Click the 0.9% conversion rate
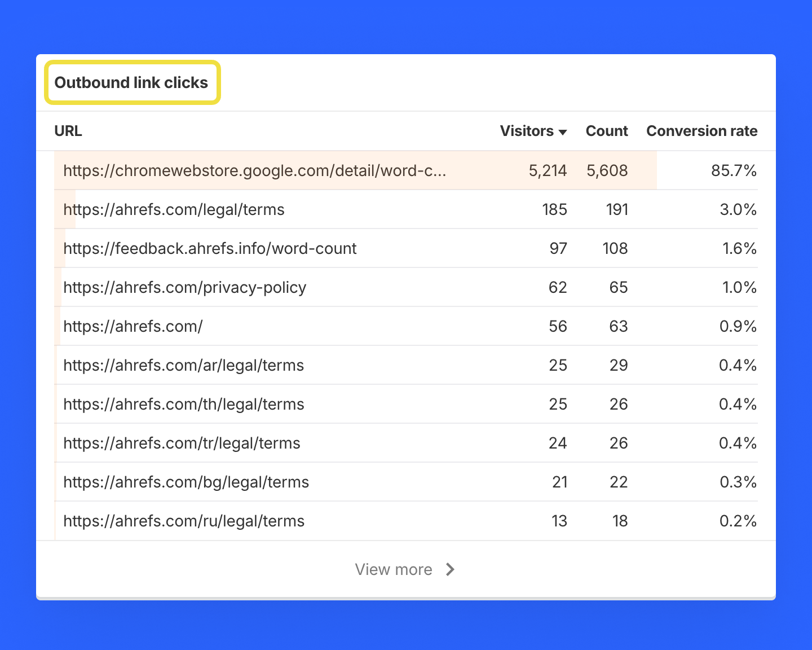Screen dimensions: 812x650 coord(738,326)
